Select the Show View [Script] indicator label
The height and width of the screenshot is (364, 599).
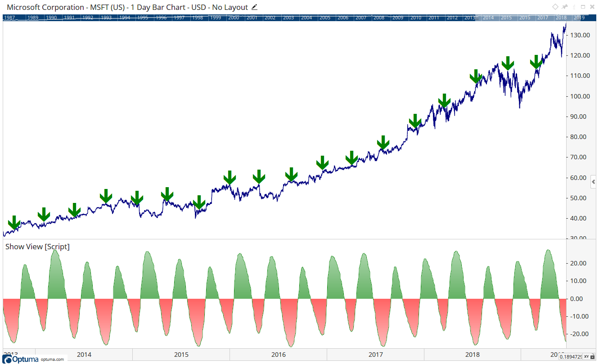[37, 247]
